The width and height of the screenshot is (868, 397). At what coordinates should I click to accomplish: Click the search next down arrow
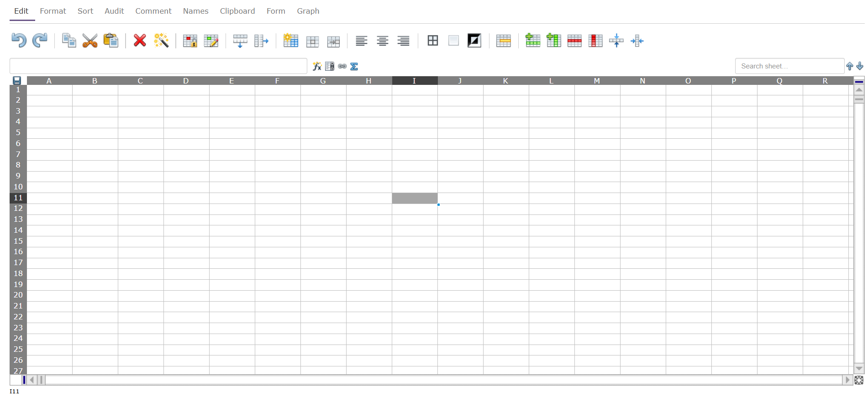click(x=860, y=66)
